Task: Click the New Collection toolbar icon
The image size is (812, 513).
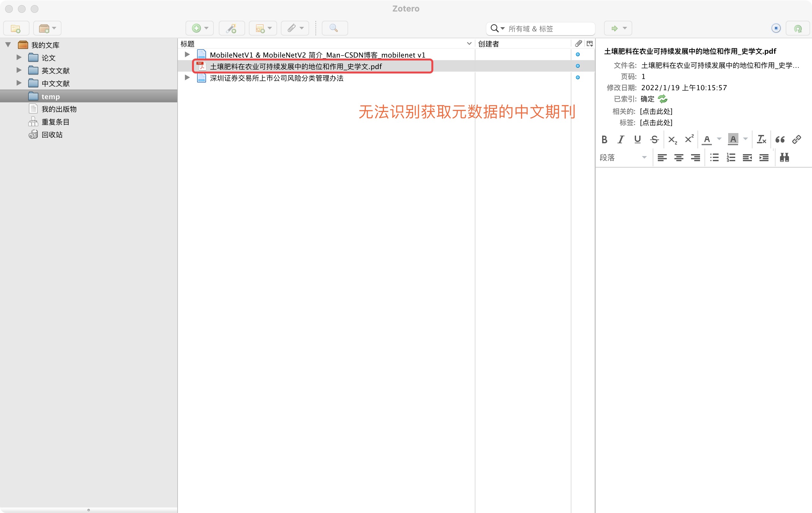Action: point(16,28)
